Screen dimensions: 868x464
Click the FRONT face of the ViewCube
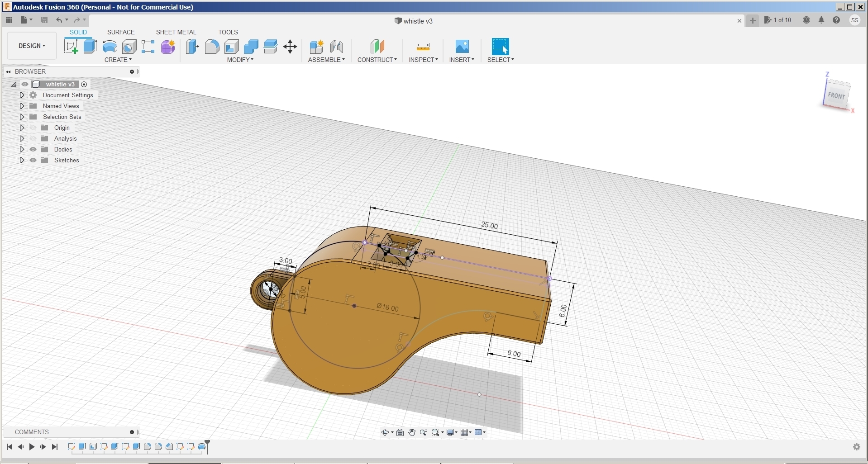[x=836, y=95]
